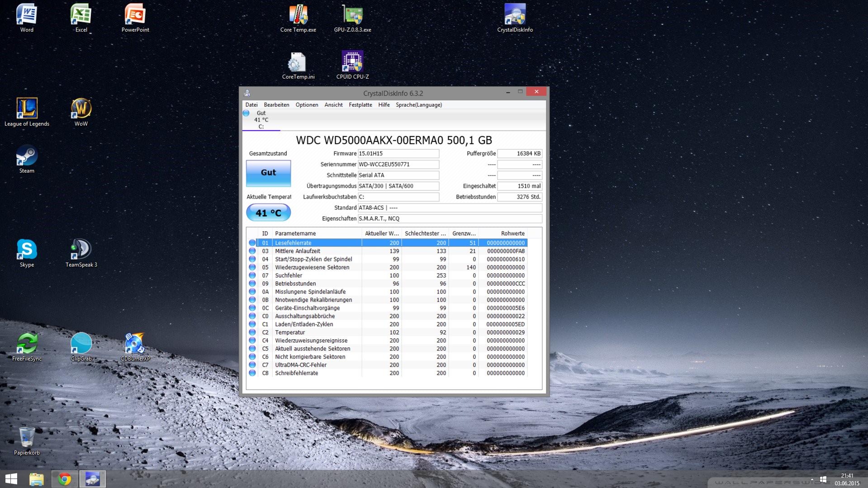Click the Eigenschaften field S.M.A.R.T., NCQ
868x488 pixels.
[450, 219]
